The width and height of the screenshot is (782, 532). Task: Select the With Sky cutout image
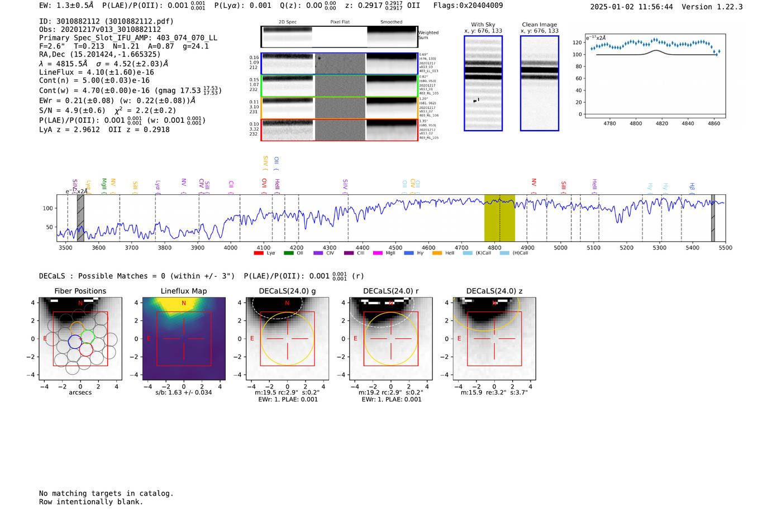[483, 83]
